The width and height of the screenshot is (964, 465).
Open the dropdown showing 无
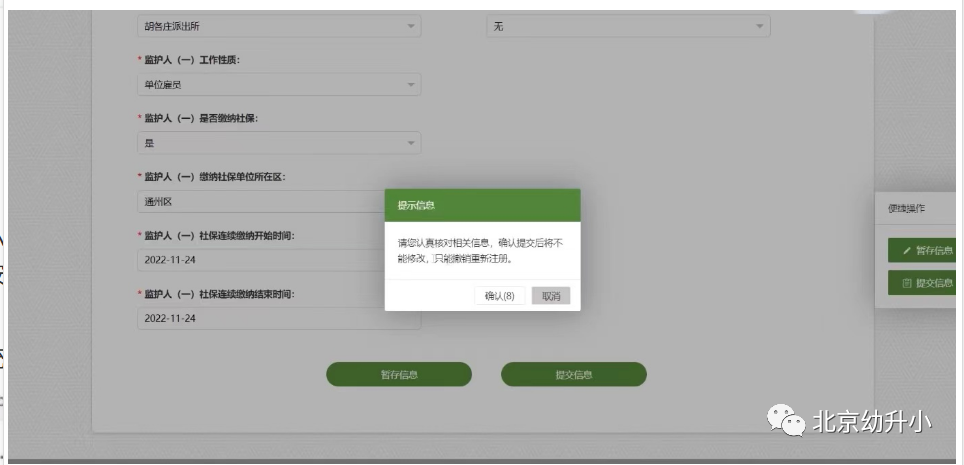click(628, 26)
